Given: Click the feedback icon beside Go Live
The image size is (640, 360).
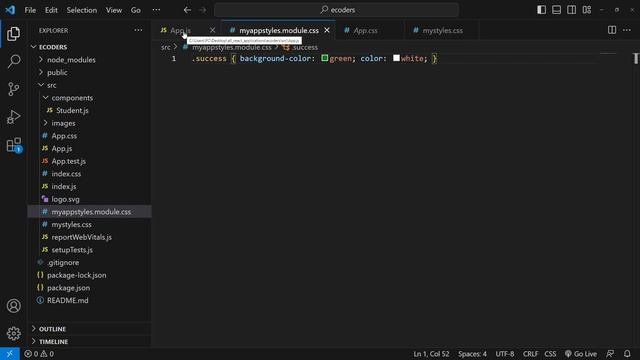Looking at the screenshot, I should tap(610, 354).
